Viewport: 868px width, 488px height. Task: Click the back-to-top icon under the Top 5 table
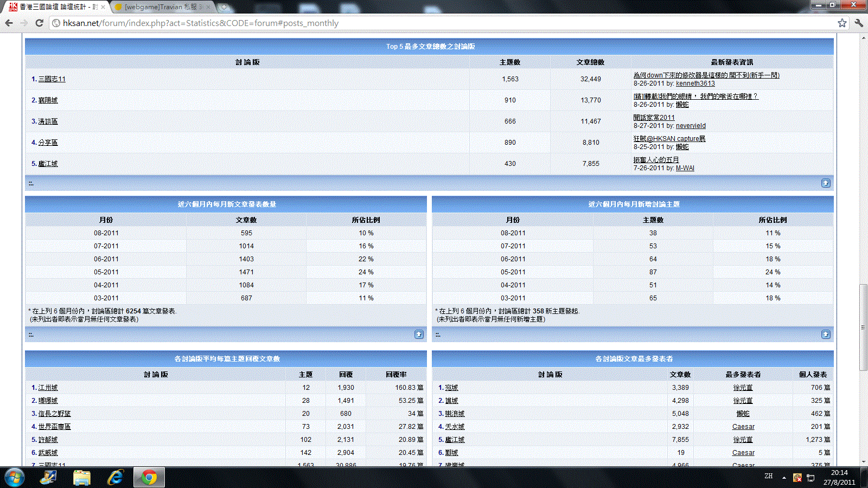pos(825,183)
